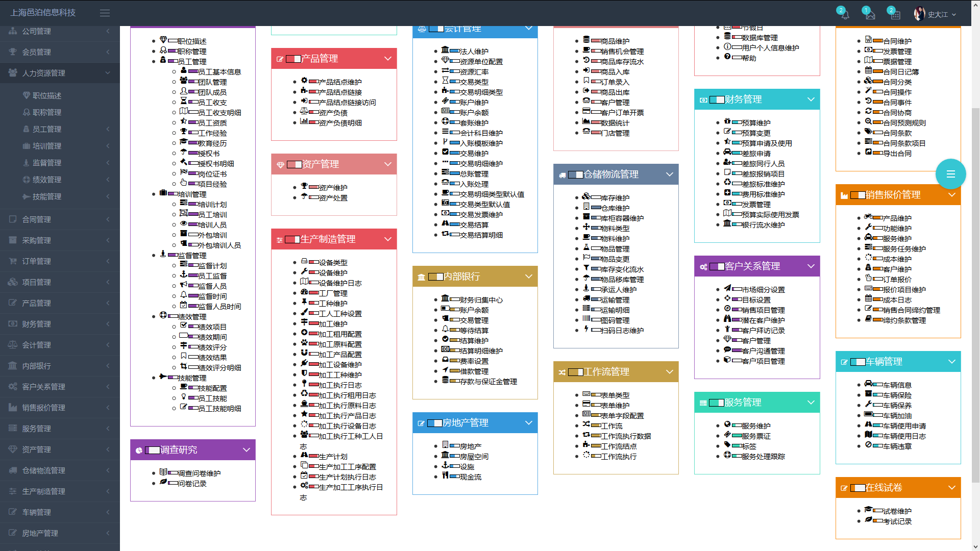Click the 调查研究 panel pie-chart icon

[x=139, y=450]
